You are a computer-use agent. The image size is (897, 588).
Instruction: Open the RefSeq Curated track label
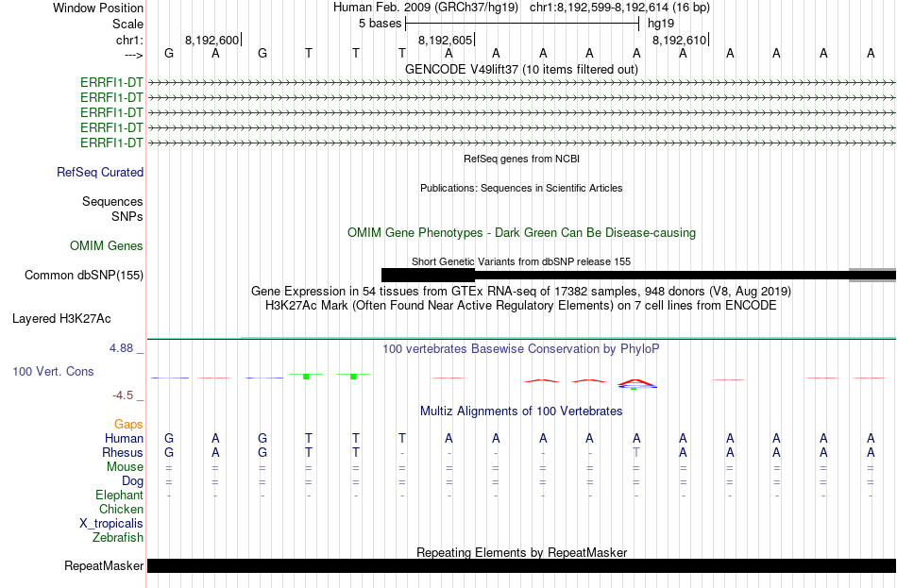[x=100, y=172]
